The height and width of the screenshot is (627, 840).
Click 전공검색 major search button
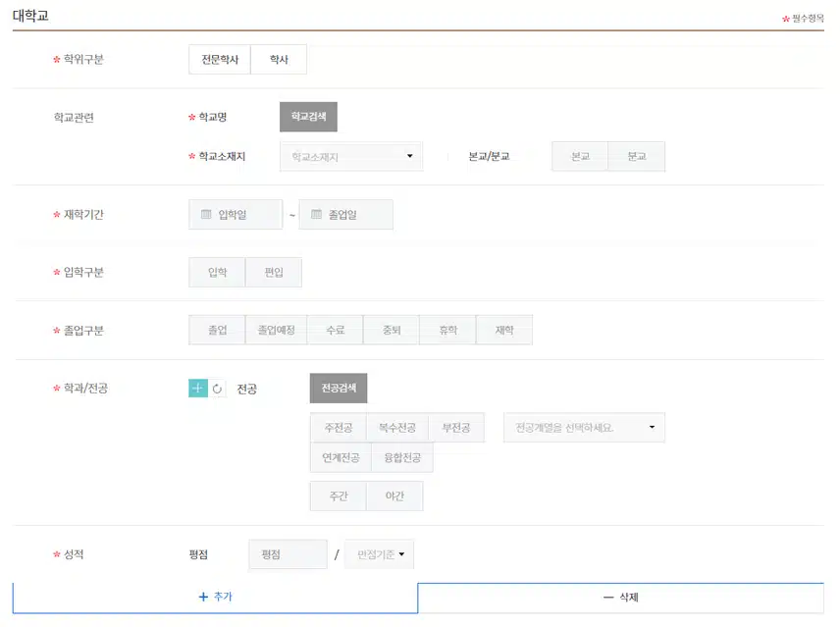pos(339,389)
